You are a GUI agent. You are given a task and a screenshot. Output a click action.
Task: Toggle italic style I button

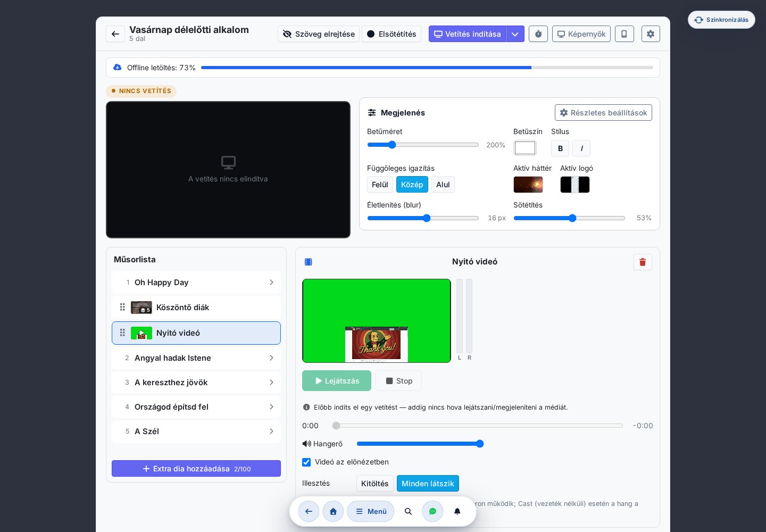point(581,148)
